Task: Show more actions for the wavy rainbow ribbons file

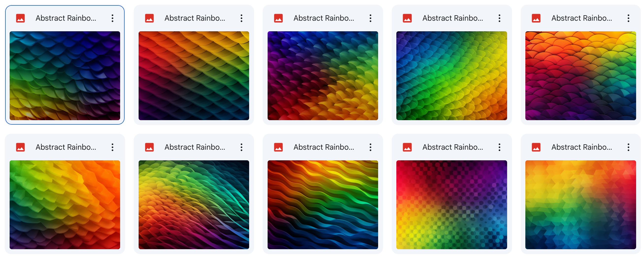Action: click(x=370, y=147)
